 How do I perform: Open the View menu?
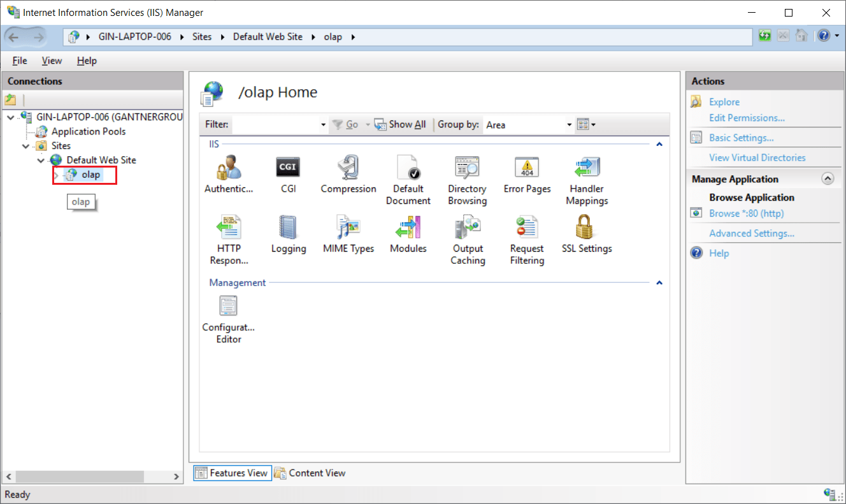pos(52,61)
